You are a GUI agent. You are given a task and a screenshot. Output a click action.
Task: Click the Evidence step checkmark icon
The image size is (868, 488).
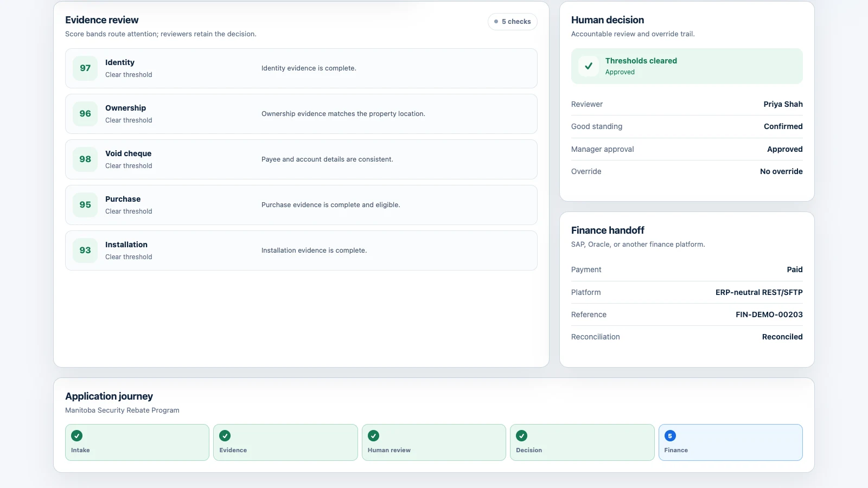click(x=225, y=435)
